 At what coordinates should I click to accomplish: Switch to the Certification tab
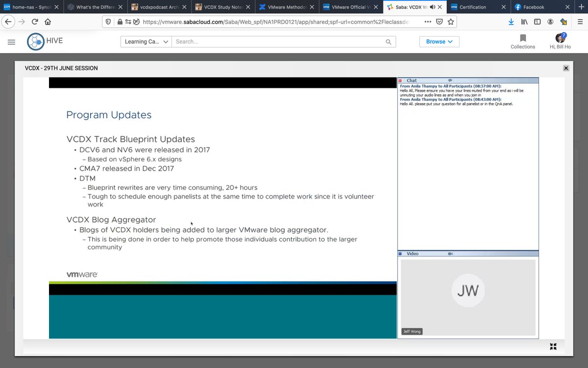coord(478,7)
